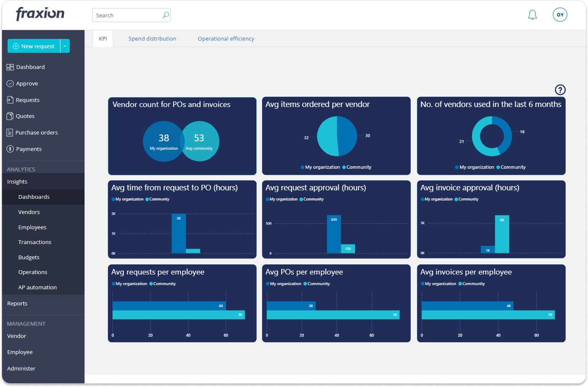Viewport: 588px width, 387px height.
Task: Go to AP automation in sidebar
Action: click(37, 287)
